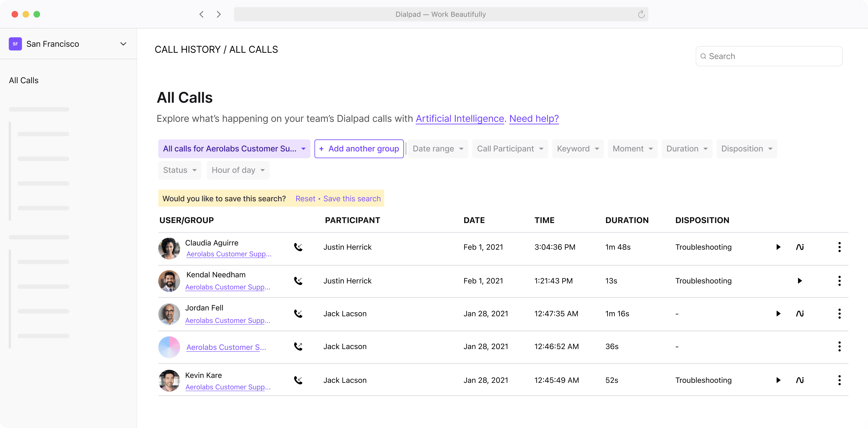Viewport: 868px width, 428px height.
Task: Expand the San Francisco workspace switcher
Action: (123, 44)
